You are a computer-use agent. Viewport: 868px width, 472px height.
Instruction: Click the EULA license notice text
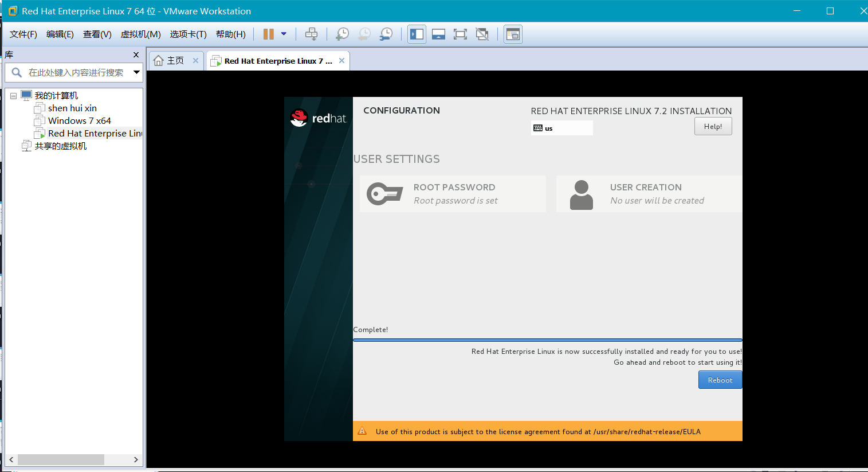point(538,432)
